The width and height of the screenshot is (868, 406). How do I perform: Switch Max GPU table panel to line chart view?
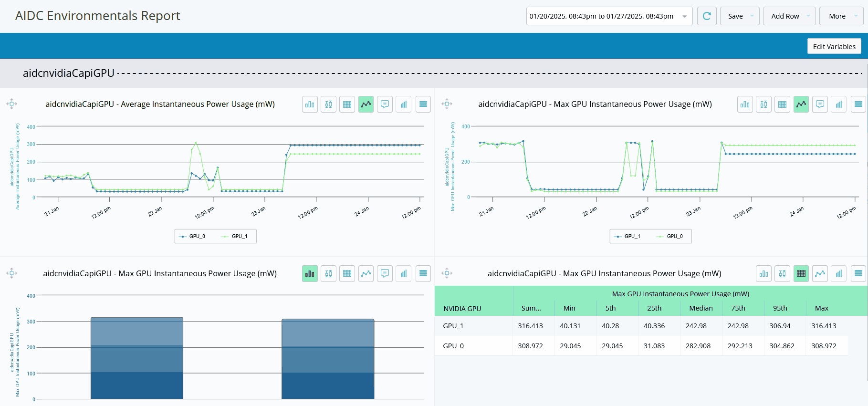coord(820,274)
